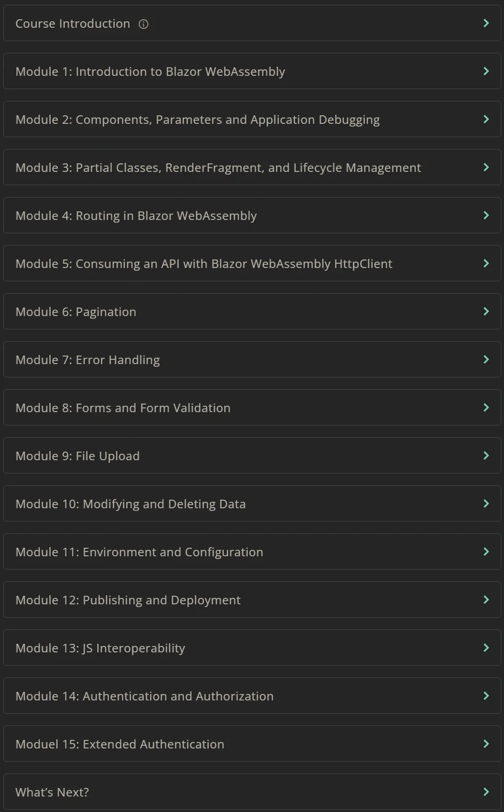This screenshot has width=504, height=812.
Task: Expand Moduel 15: Extended Authentication row
Action: point(252,744)
